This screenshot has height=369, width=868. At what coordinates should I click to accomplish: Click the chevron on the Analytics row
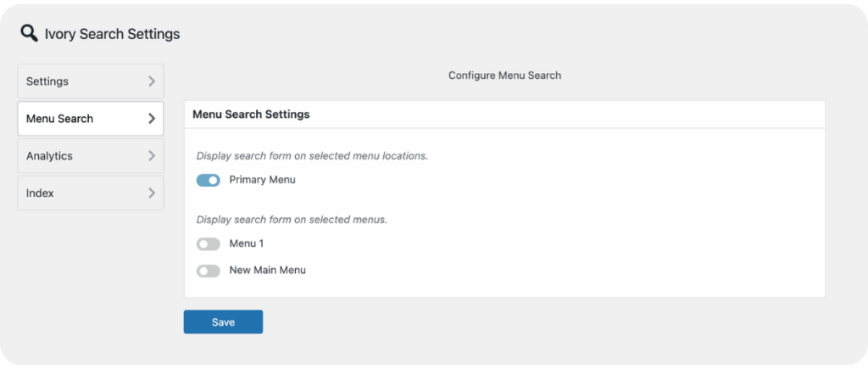(152, 156)
